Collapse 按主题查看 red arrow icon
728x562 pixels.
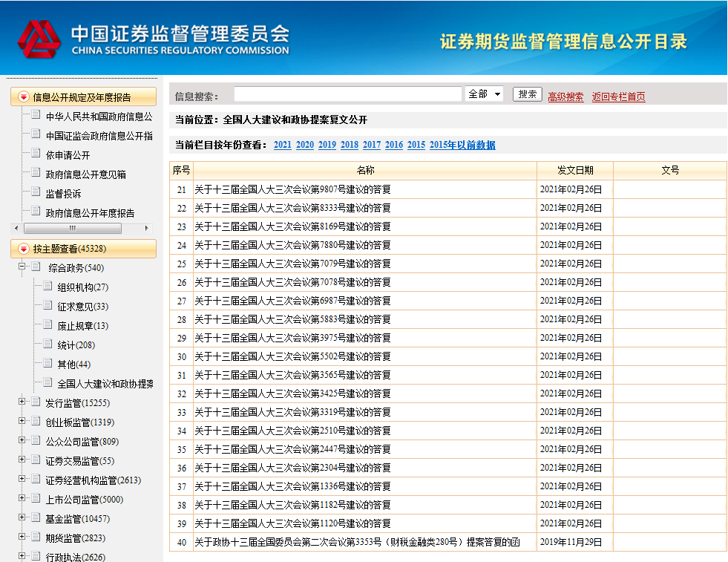coord(23,249)
